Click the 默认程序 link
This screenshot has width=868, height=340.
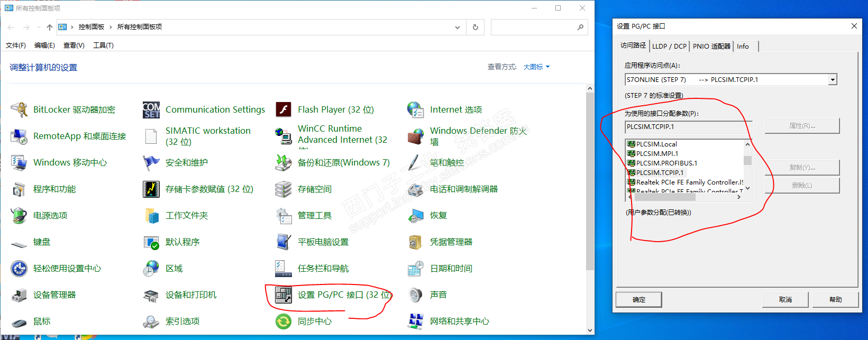182,242
